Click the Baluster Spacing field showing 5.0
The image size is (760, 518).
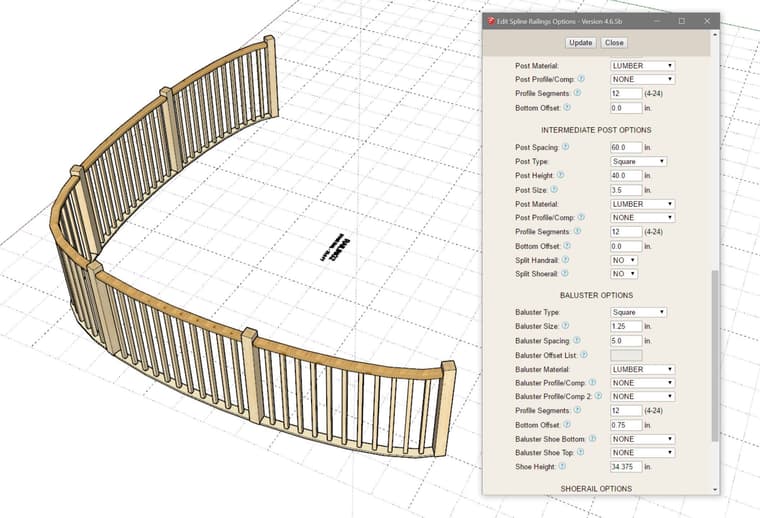pos(626,341)
